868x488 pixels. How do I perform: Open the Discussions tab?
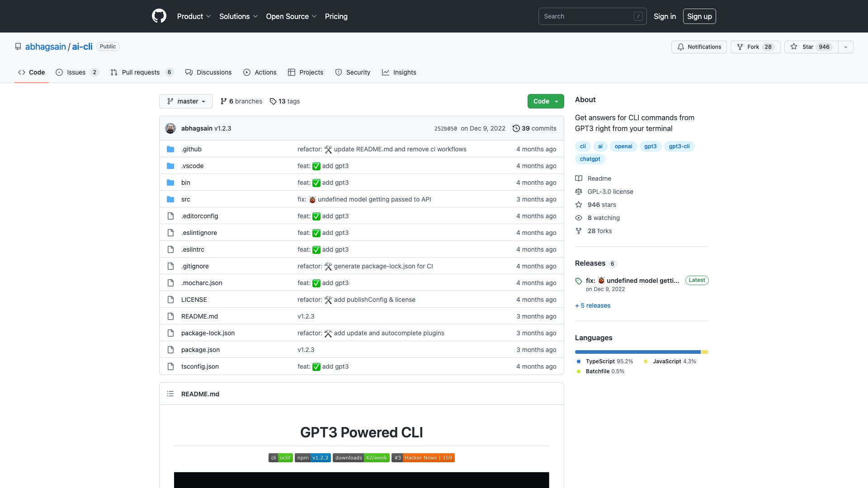[208, 72]
